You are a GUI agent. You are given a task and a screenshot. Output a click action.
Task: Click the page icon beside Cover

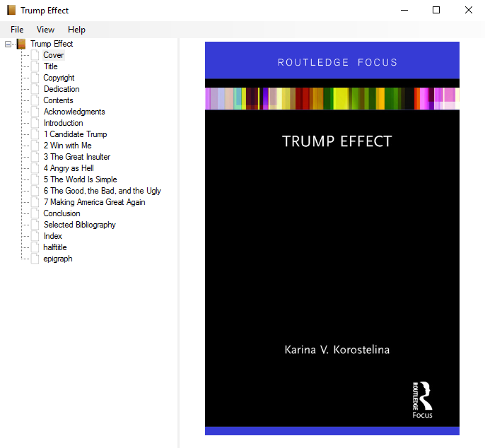[35, 55]
